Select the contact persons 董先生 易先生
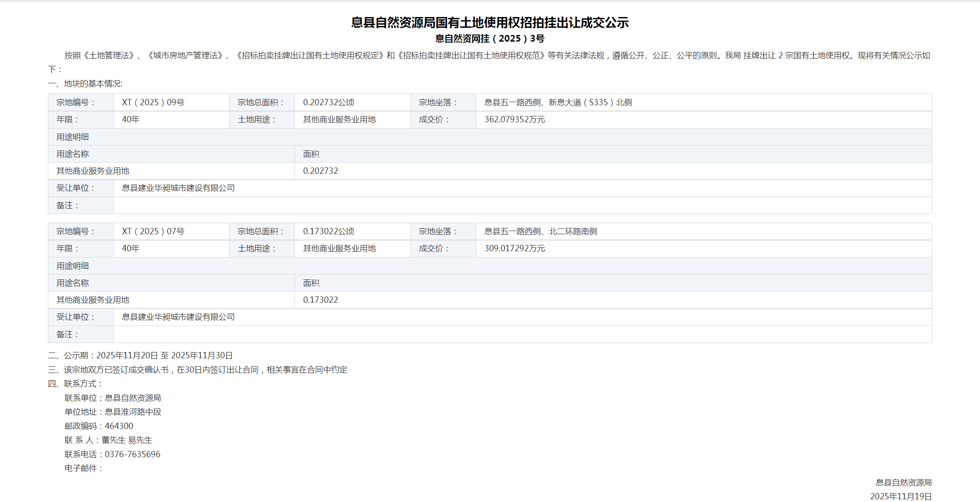The width and height of the screenshot is (980, 502). click(127, 440)
